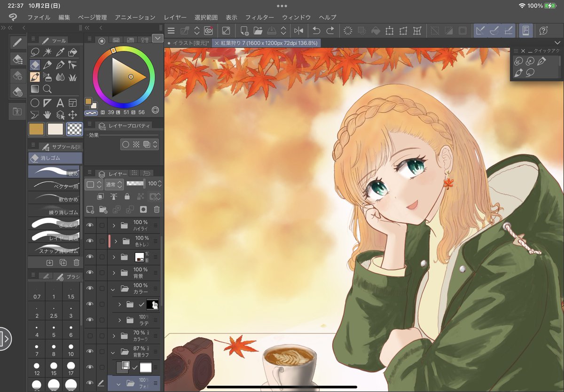Select the Text tool
Viewport: 564px width, 392px height.
60,102
